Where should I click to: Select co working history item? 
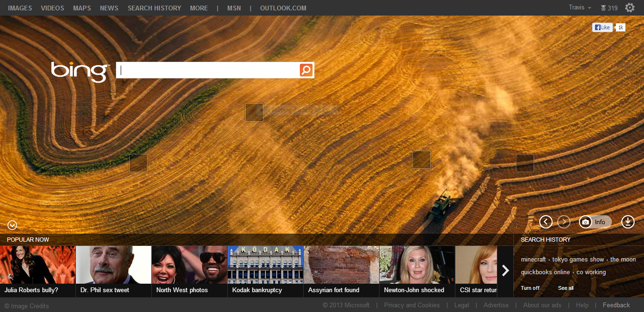591,272
